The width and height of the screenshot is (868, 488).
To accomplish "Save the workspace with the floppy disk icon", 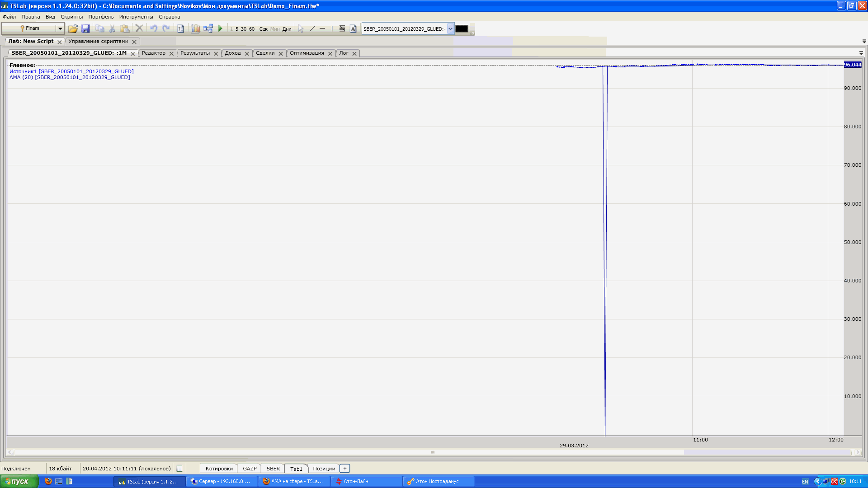I will (x=85, y=28).
